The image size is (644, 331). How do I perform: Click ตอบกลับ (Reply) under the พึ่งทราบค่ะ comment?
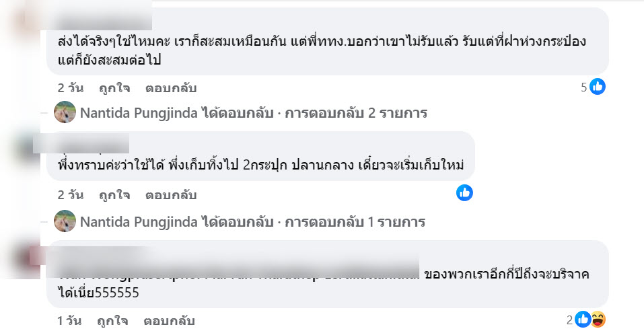coord(170,196)
